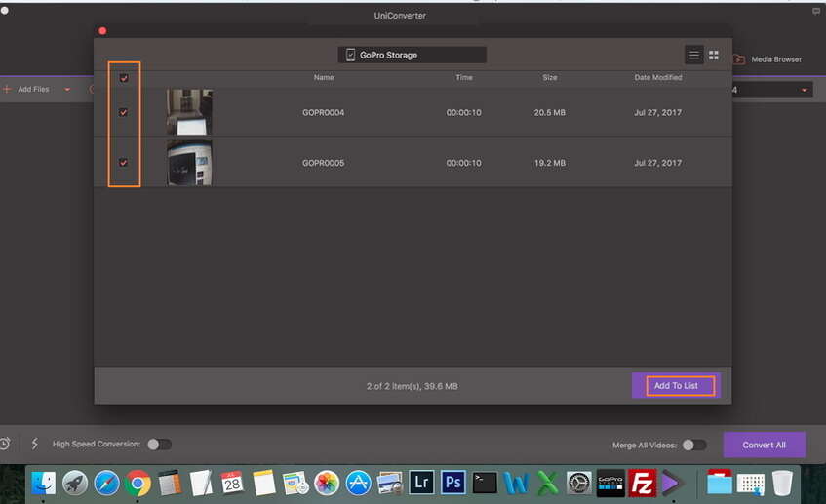Open App Store from the dock

point(358,483)
